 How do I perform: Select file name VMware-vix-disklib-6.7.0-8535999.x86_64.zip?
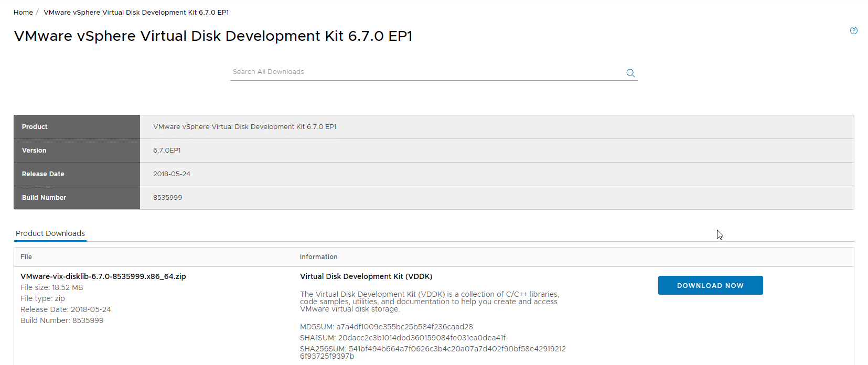[103, 276]
